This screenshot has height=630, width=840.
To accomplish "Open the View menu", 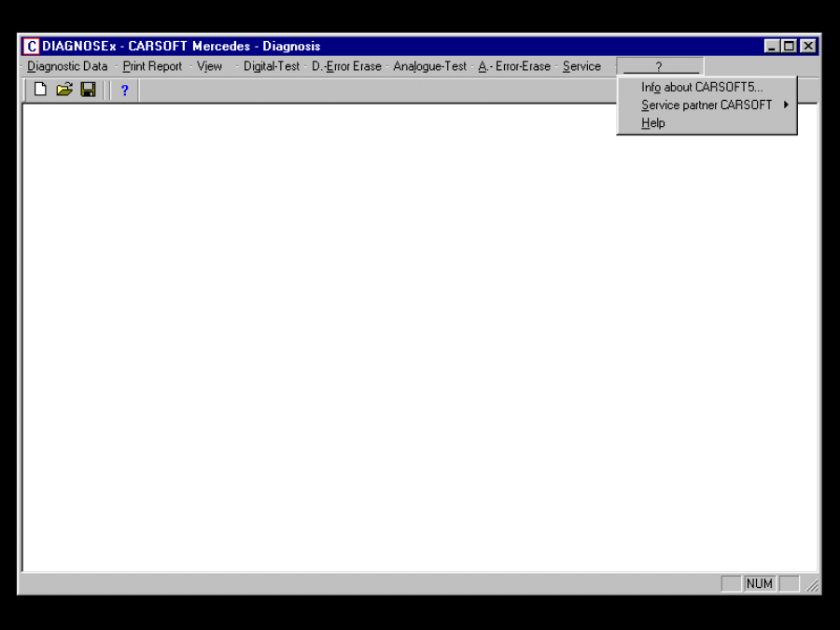I will point(209,66).
